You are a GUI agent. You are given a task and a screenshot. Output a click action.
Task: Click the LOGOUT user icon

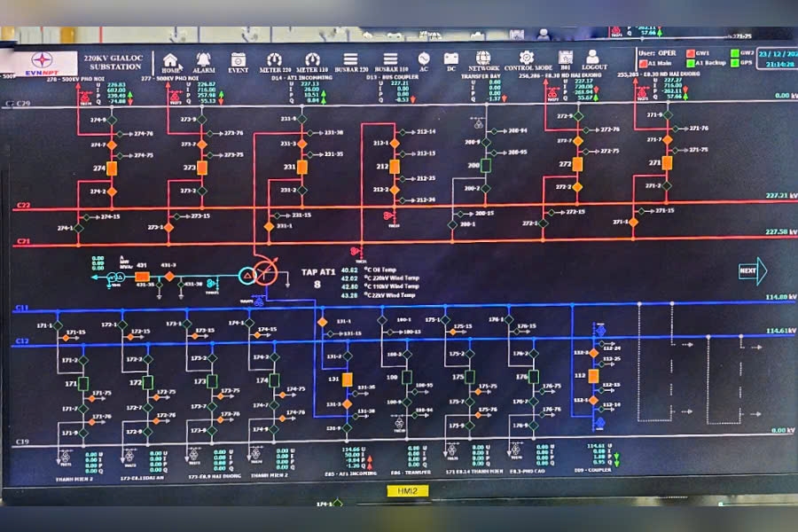click(593, 59)
